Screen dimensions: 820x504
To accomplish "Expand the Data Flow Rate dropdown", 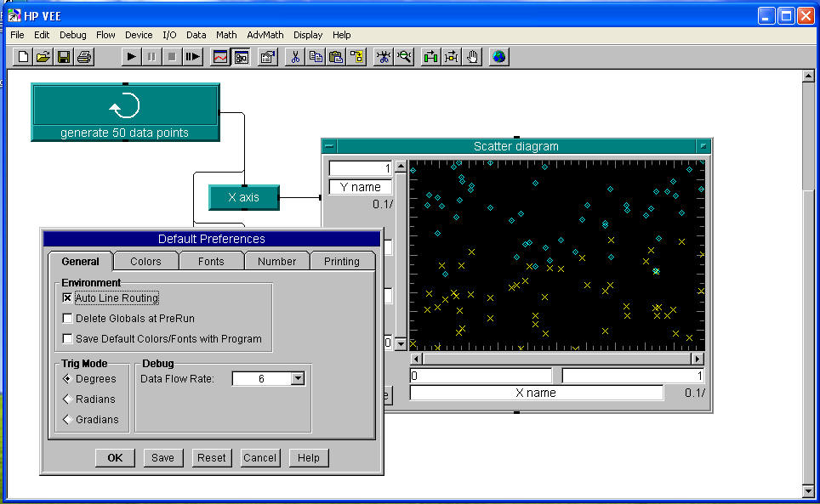I will click(x=297, y=379).
